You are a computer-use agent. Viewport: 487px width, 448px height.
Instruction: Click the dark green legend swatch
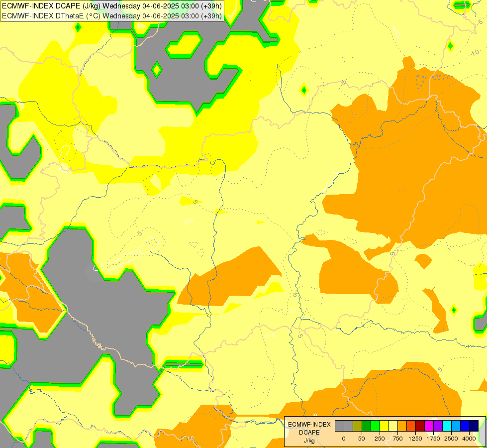[x=367, y=426]
